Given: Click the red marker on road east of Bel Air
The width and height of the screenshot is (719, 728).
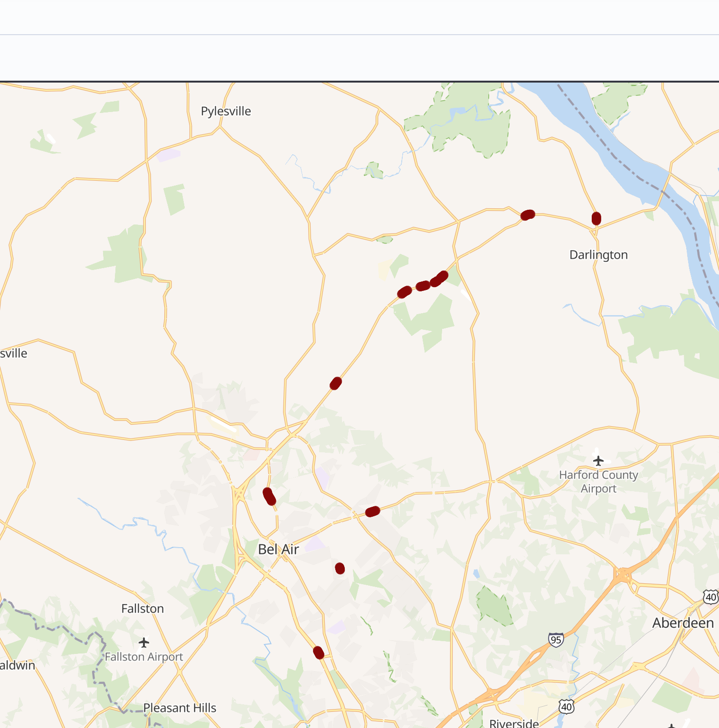Looking at the screenshot, I should pyautogui.click(x=373, y=512).
